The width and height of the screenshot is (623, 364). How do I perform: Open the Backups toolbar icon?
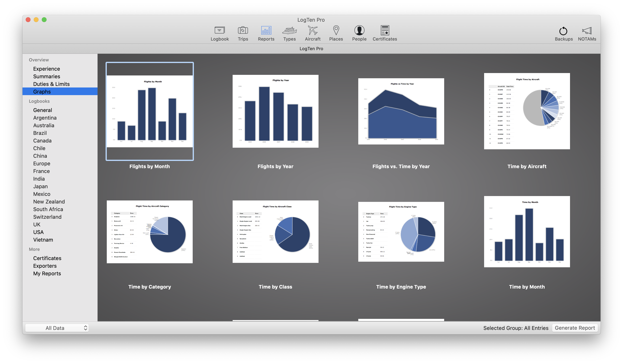(564, 33)
